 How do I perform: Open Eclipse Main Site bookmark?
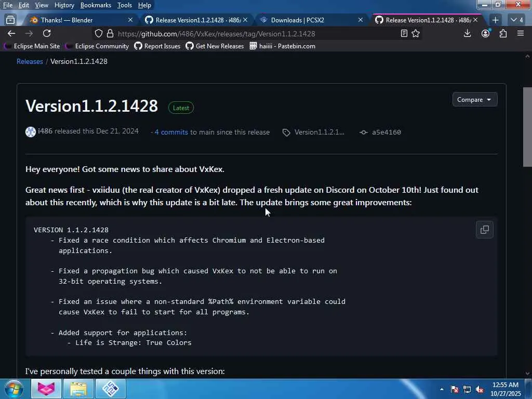click(32, 46)
